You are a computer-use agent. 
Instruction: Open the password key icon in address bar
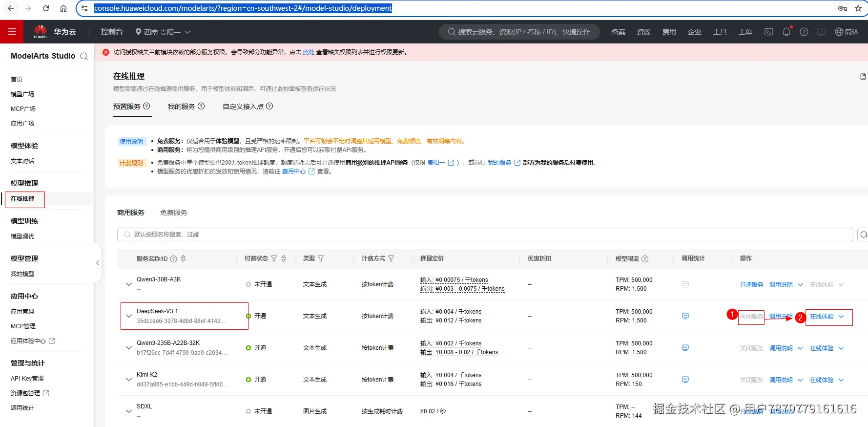[x=843, y=8]
